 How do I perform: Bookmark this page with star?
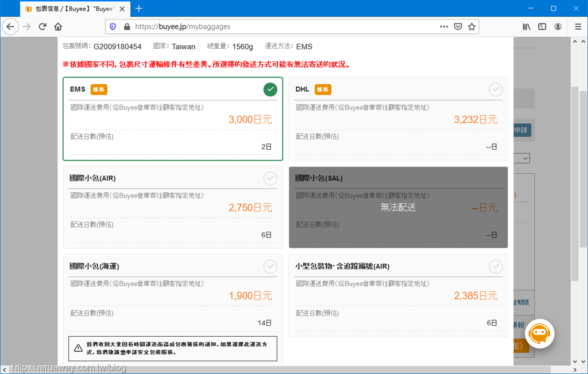point(472,26)
